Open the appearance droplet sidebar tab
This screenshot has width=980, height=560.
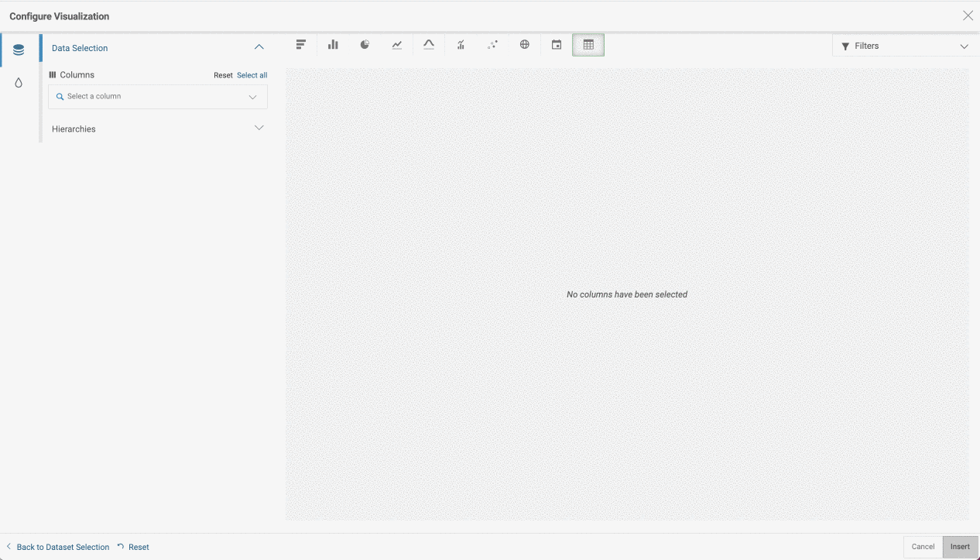point(19,83)
